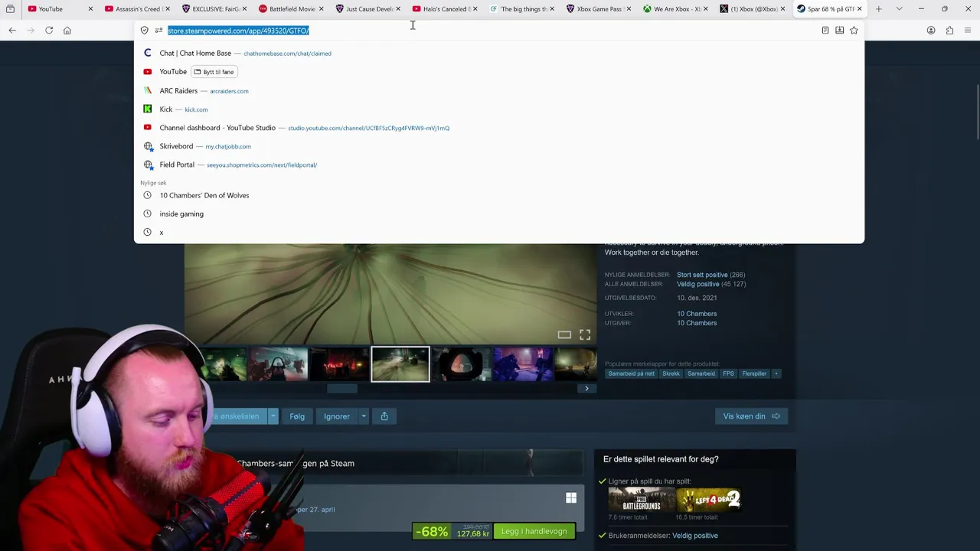Viewport: 980px width, 551px height.
Task: Open a new tab with the plus icon
Action: tap(878, 9)
